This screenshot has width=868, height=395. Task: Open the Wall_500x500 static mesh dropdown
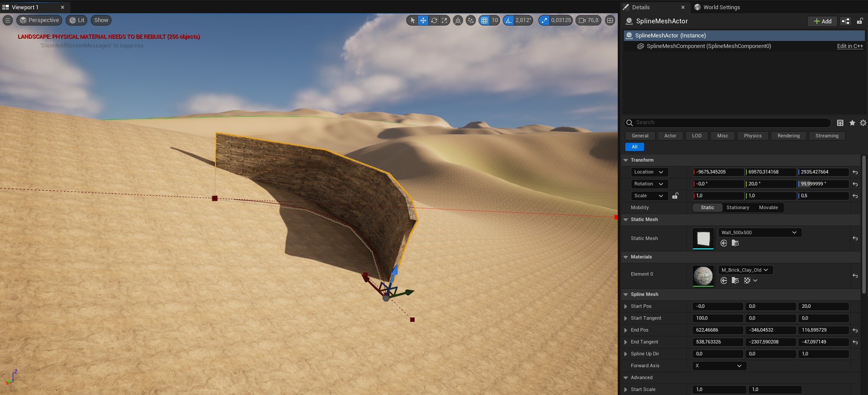[760, 233]
